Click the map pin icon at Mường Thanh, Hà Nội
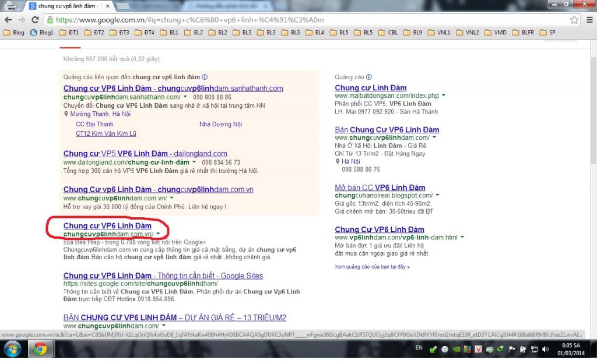Viewport: 597px width, 364px height. click(66, 114)
